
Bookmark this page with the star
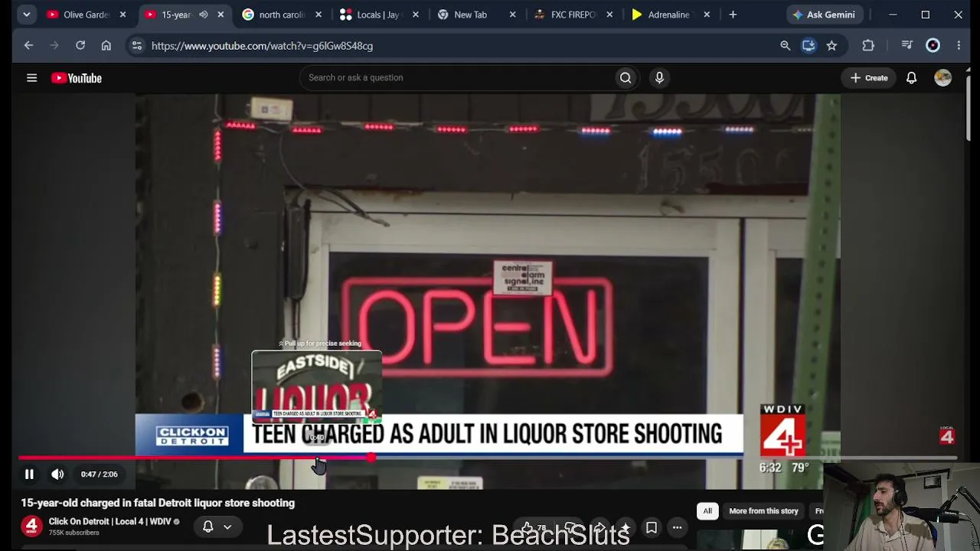pyautogui.click(x=831, y=45)
